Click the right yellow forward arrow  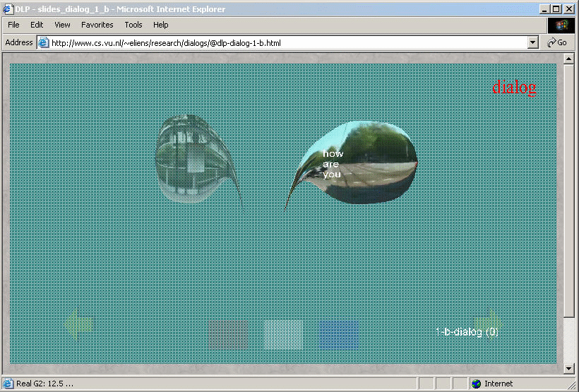point(488,323)
